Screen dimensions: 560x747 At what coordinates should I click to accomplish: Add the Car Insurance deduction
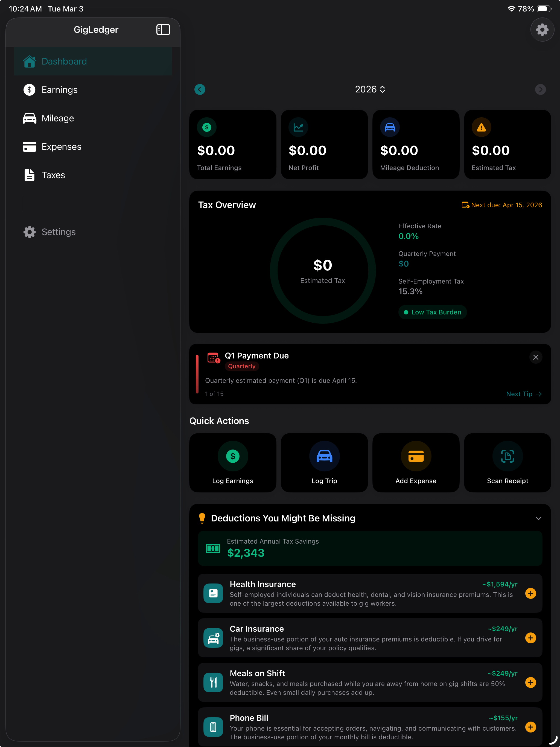pos(531,638)
